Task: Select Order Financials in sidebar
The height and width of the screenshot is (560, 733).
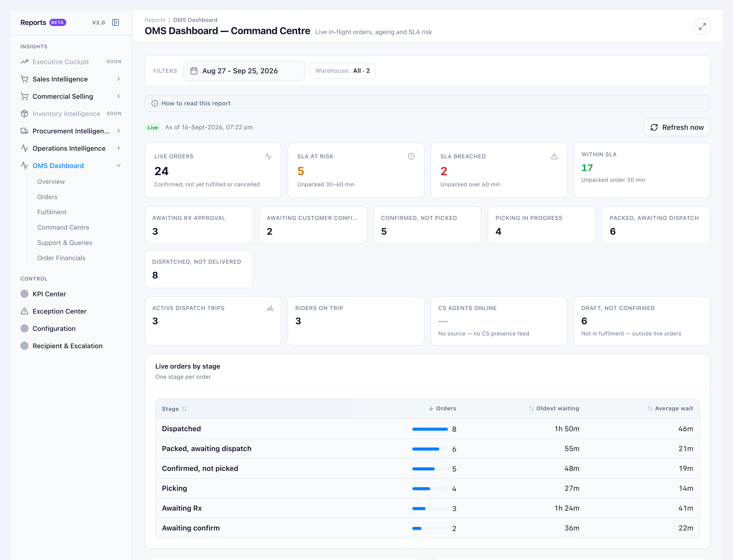Action: pyautogui.click(x=61, y=258)
